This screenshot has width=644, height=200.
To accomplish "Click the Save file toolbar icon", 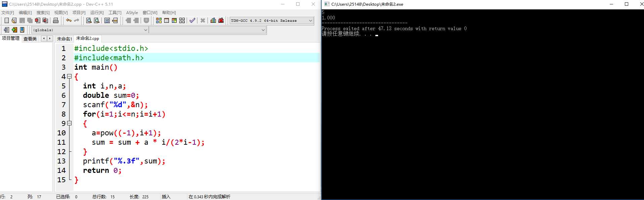I will (22, 20).
